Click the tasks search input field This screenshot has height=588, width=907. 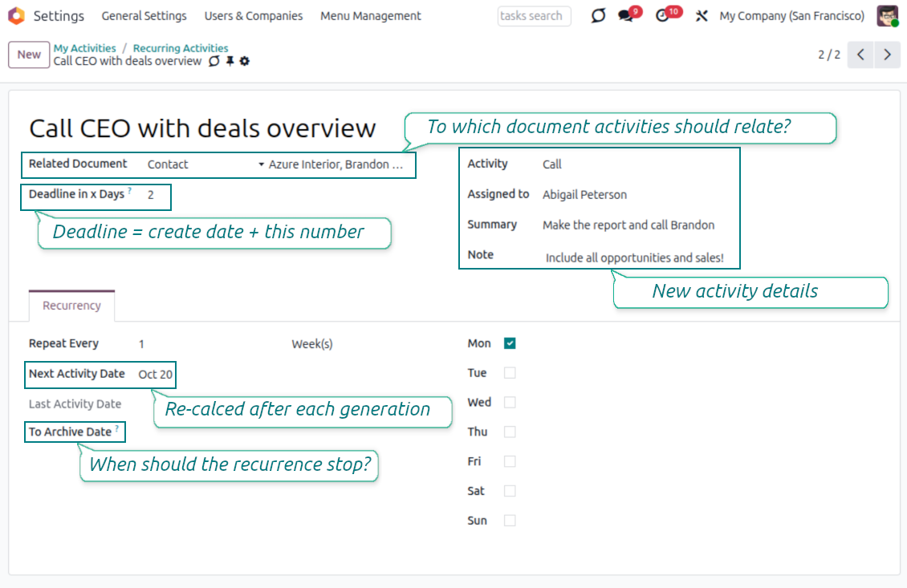point(534,16)
